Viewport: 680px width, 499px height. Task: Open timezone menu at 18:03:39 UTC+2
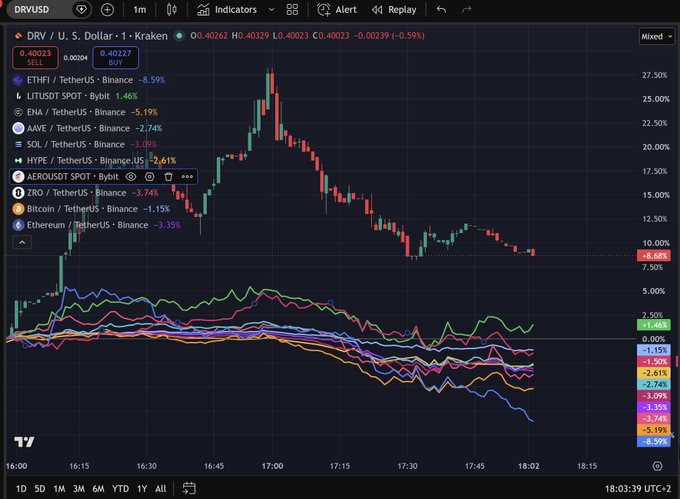point(638,489)
